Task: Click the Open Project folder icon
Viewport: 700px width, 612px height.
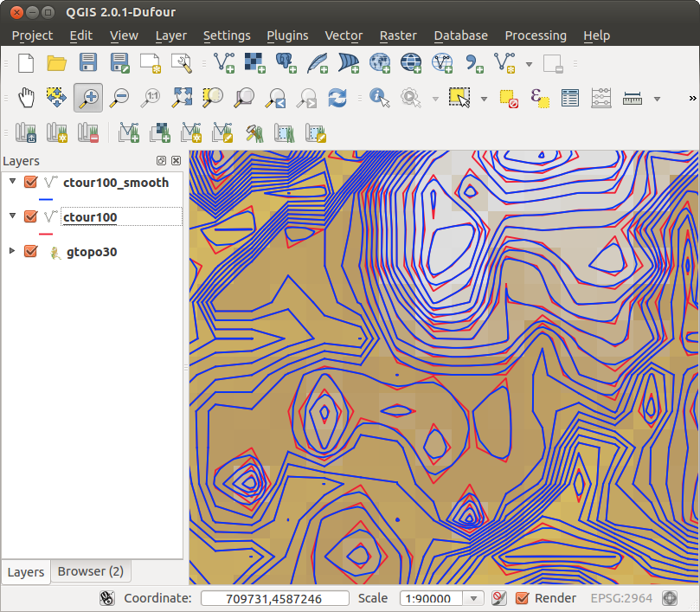Action: (x=57, y=62)
